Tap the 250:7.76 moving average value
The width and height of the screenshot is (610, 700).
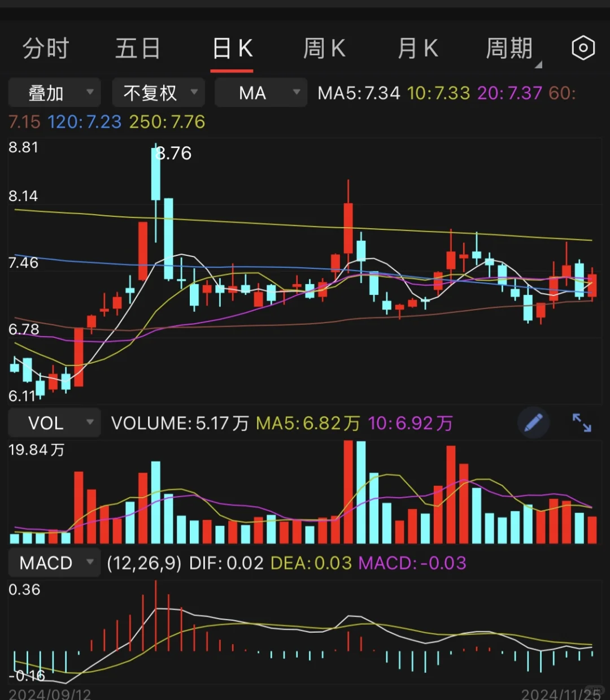coord(167,121)
